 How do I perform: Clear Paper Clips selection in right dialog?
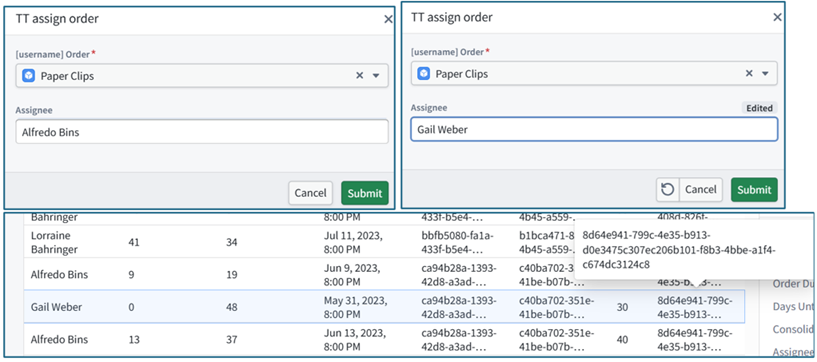(749, 73)
